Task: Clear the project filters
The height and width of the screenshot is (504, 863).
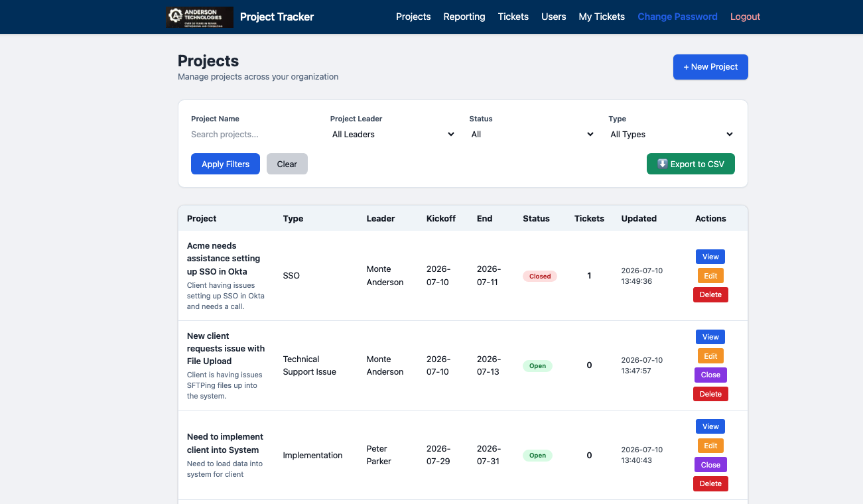Action: click(x=287, y=164)
